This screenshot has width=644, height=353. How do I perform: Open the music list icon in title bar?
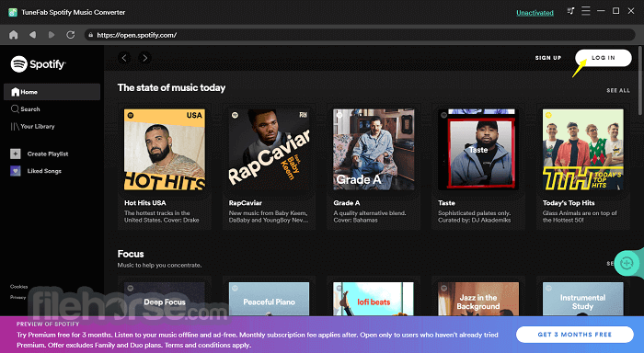tap(570, 11)
